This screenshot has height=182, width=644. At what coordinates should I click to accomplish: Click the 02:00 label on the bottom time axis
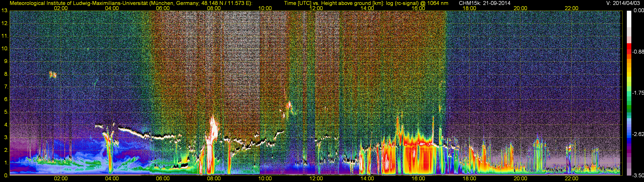(x=61, y=179)
